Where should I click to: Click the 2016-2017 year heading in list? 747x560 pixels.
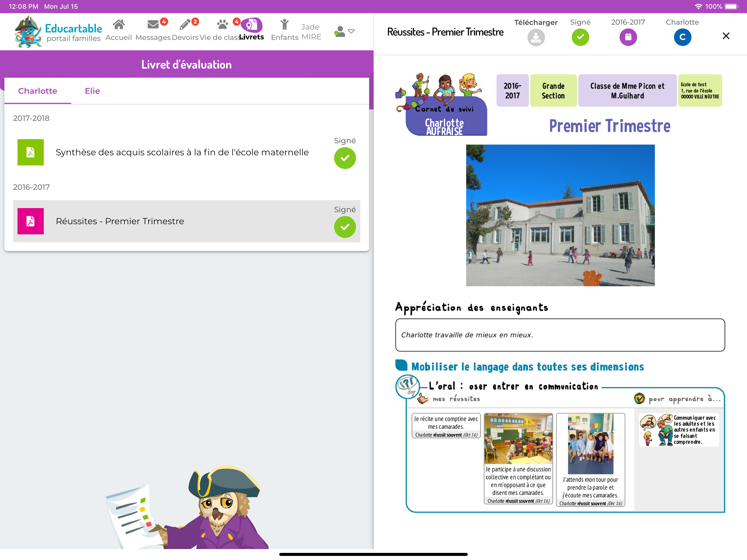tap(31, 187)
